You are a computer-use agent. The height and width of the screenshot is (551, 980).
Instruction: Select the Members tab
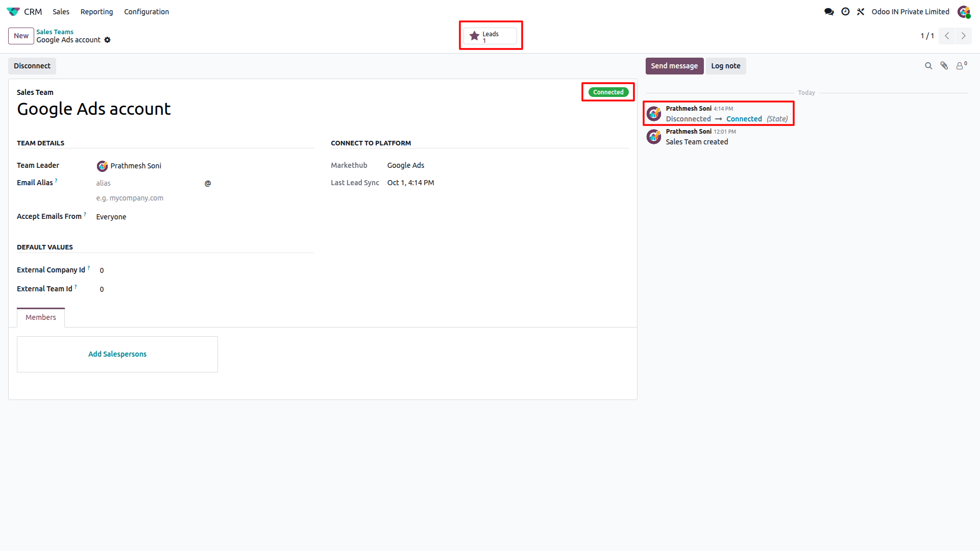(x=41, y=317)
